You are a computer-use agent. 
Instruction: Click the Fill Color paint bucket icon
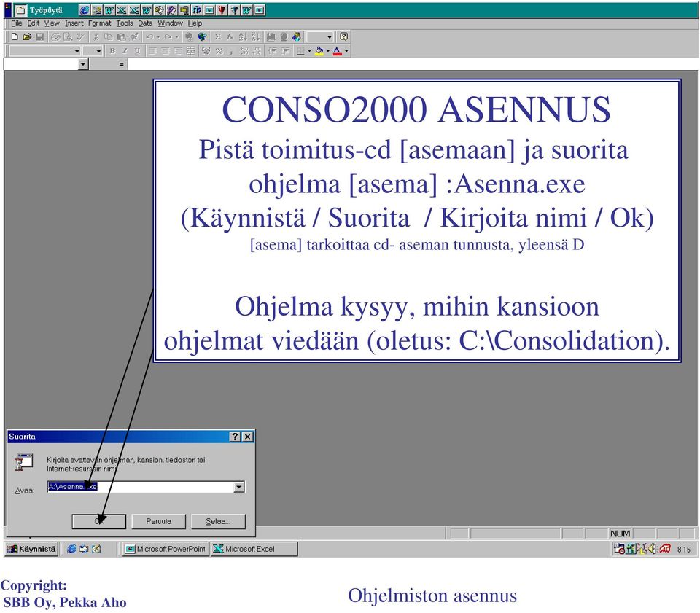(319, 51)
